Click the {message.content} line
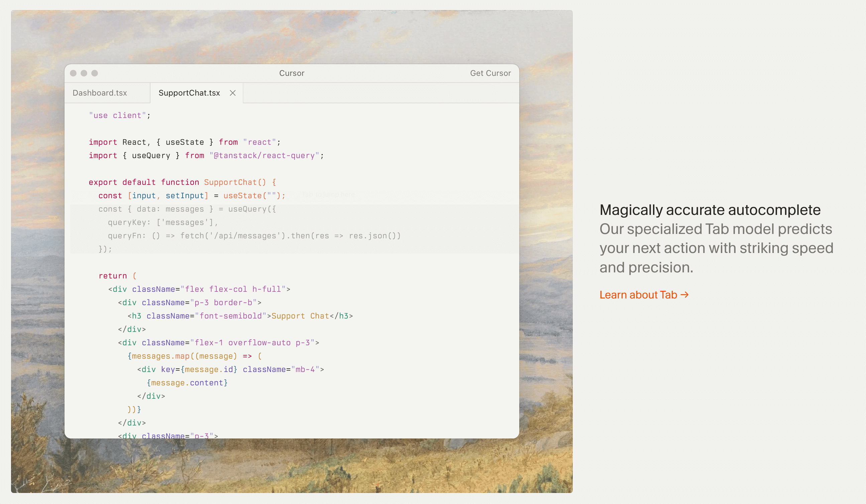Image resolution: width=866 pixels, height=504 pixels. [x=187, y=383]
